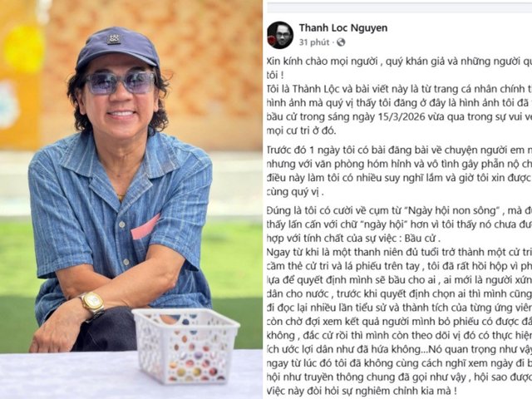Open the '31 phút' post timestamp
Image resolution: width=532 pixels, height=399 pixels.
coord(314,42)
